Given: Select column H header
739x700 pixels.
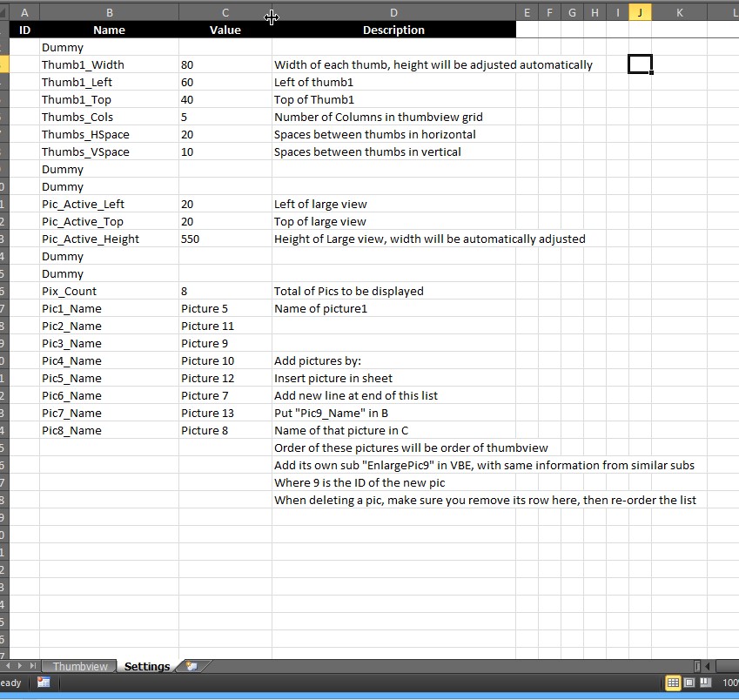Looking at the screenshot, I should tap(595, 13).
